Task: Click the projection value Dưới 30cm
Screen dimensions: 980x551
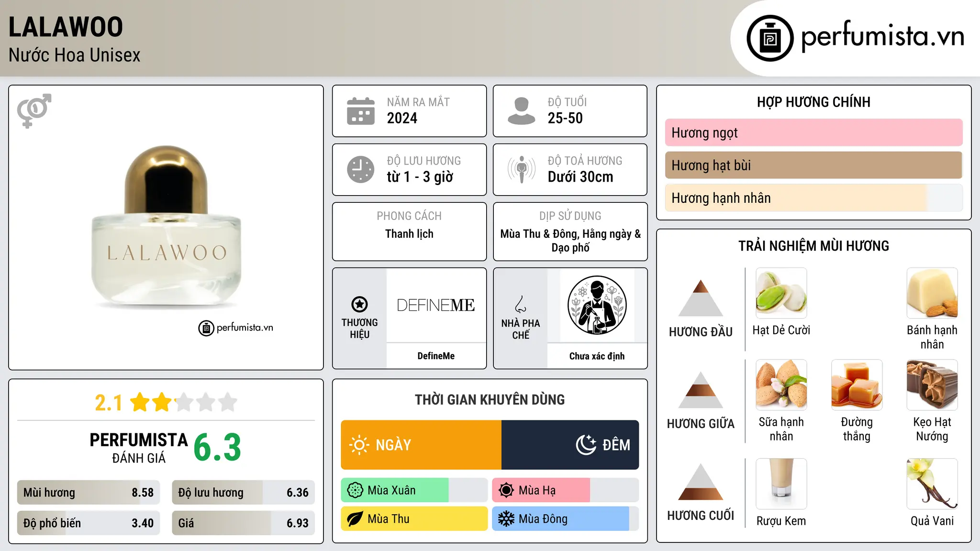Action: 580,177
